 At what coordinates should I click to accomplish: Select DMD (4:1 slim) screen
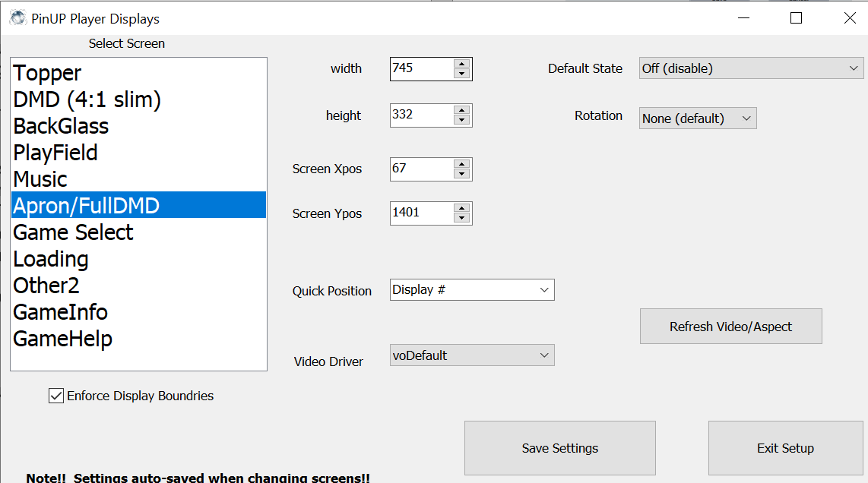(138, 99)
